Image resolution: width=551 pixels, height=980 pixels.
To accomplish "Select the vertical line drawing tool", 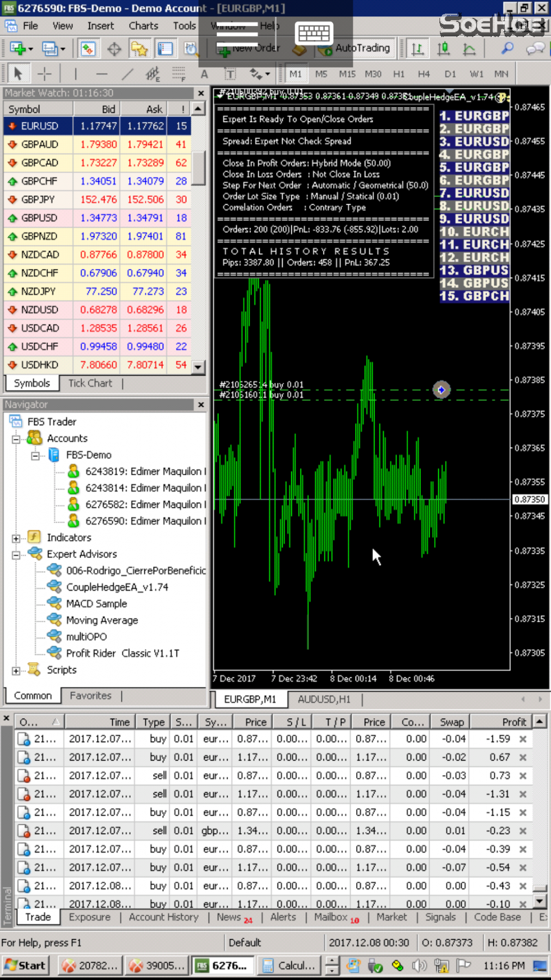I will pyautogui.click(x=75, y=73).
